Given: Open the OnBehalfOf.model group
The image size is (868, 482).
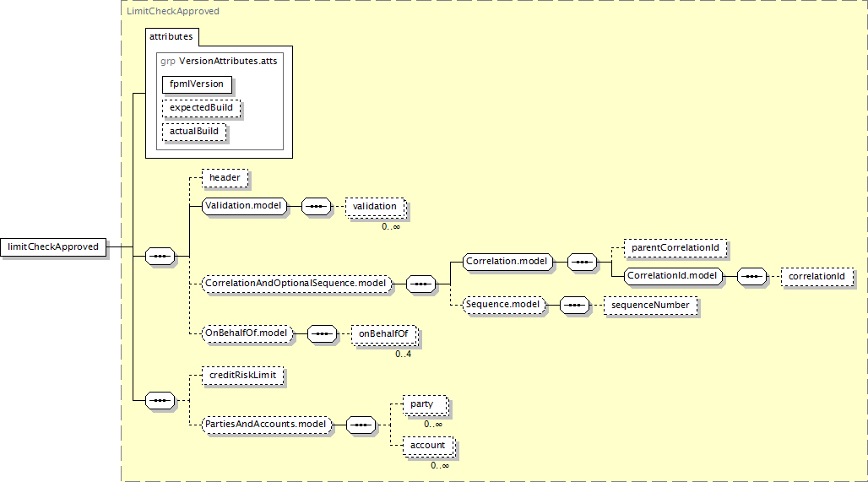Looking at the screenshot, I should [x=247, y=333].
